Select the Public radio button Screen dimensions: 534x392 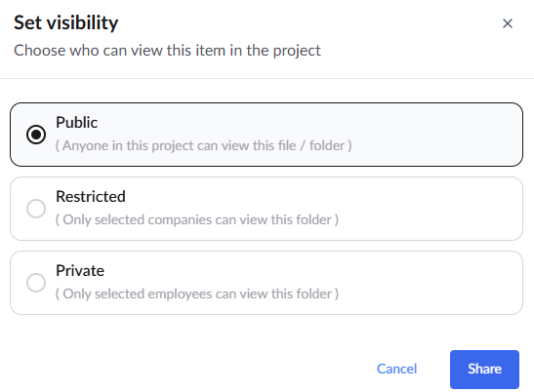[36, 135]
